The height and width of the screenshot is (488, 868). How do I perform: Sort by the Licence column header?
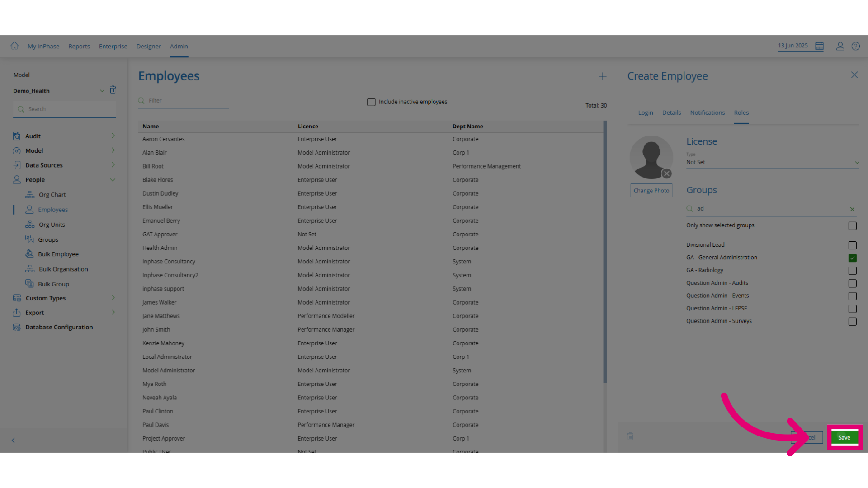click(308, 127)
